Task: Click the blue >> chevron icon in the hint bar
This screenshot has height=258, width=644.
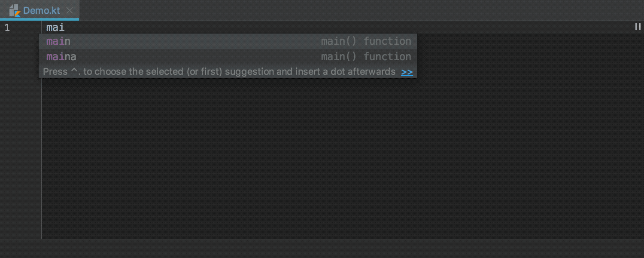Action: (x=407, y=72)
